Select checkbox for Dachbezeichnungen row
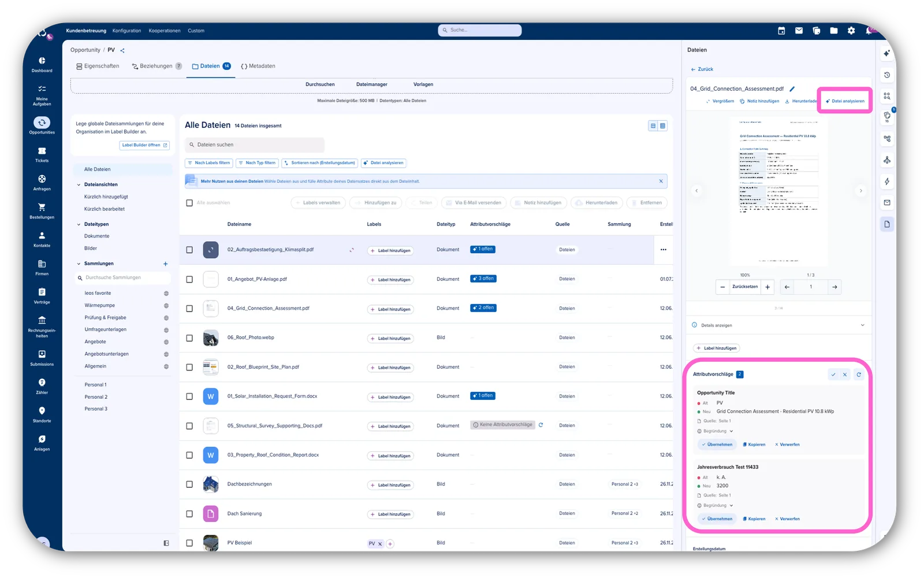Image resolution: width=924 pixels, height=578 pixels. click(189, 484)
